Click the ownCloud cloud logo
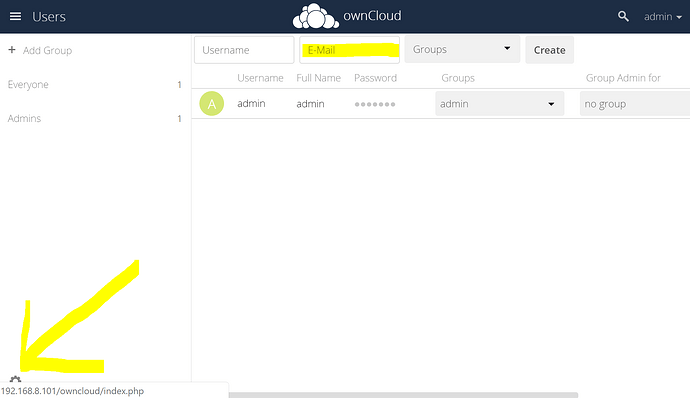Image resolution: width=690 pixels, height=398 pixels. point(316,16)
